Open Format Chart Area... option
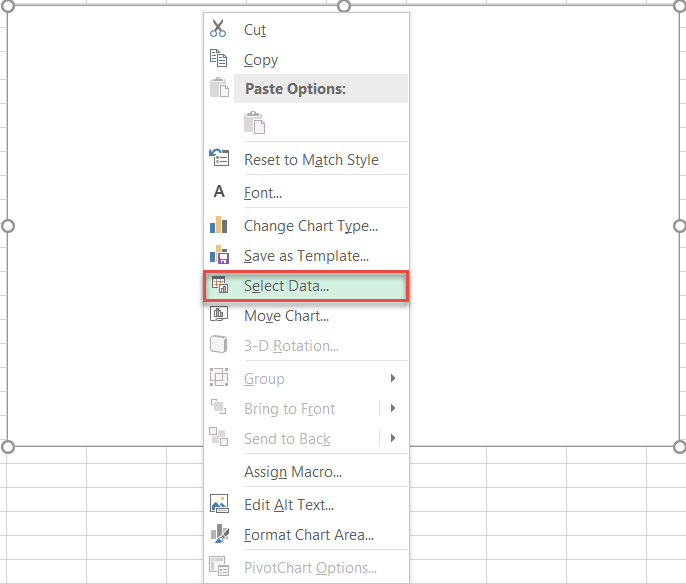Screen dimensions: 686x584 click(306, 535)
